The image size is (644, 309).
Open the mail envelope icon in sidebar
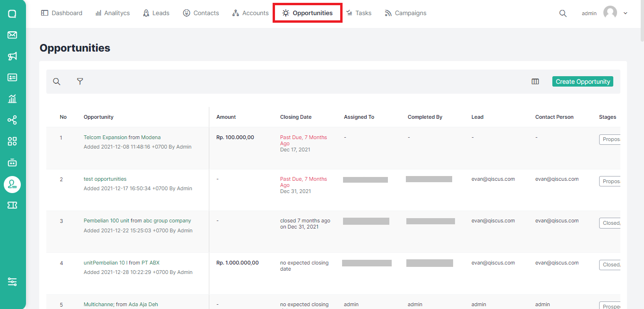12,35
